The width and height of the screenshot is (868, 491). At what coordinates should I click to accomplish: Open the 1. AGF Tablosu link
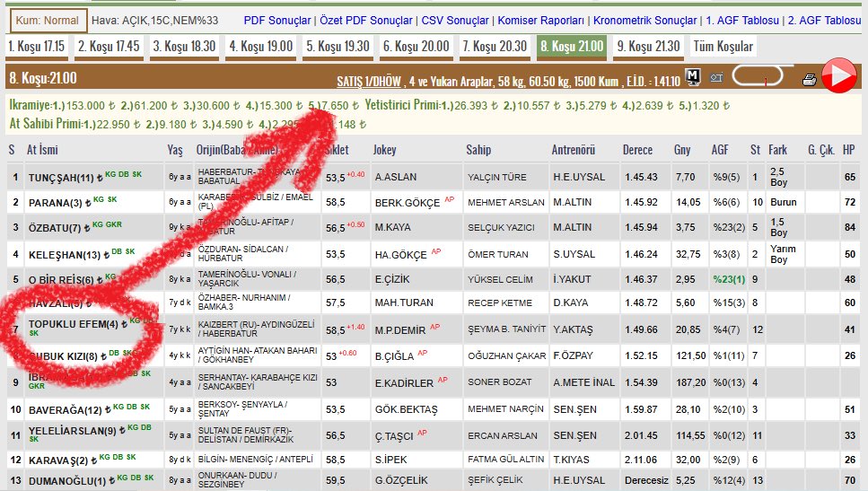pos(742,21)
